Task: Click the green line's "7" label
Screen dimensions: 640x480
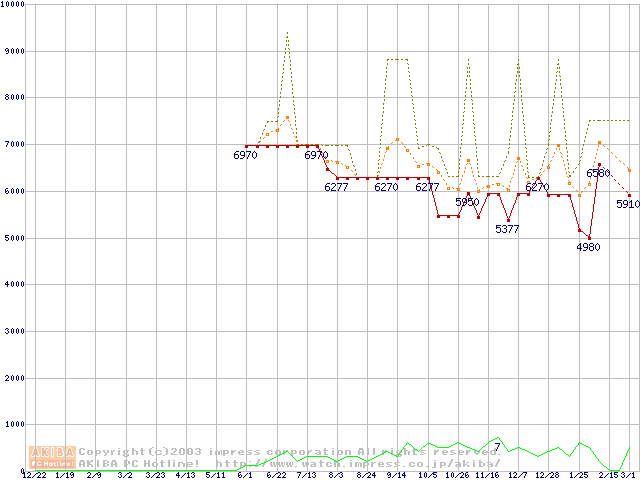Action: 497,446
